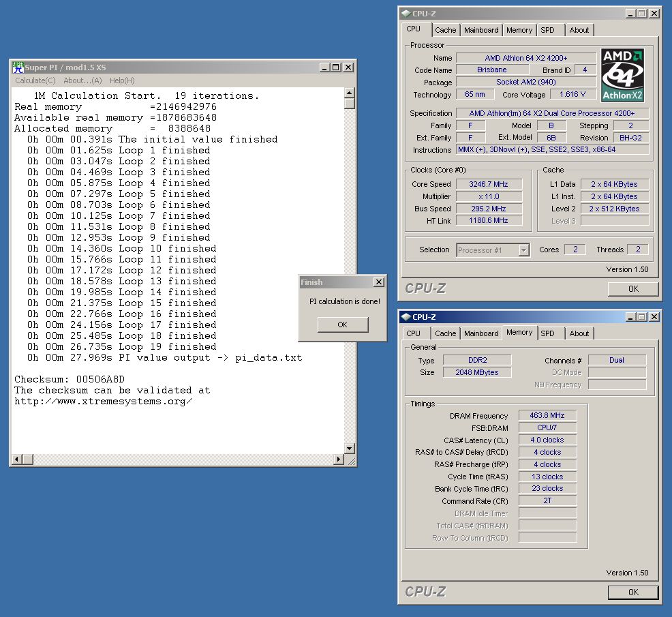Click the DRAM Frequency value 463.8 MHz

pyautogui.click(x=547, y=415)
